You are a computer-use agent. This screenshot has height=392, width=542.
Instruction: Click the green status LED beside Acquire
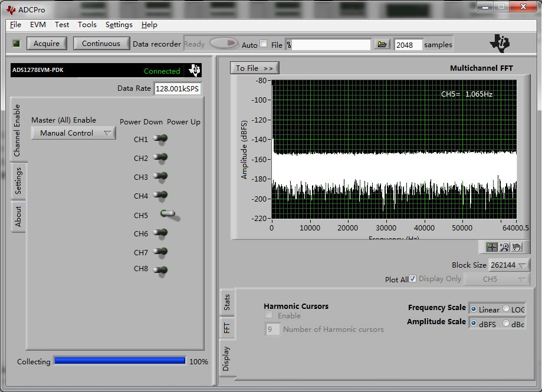[x=16, y=44]
